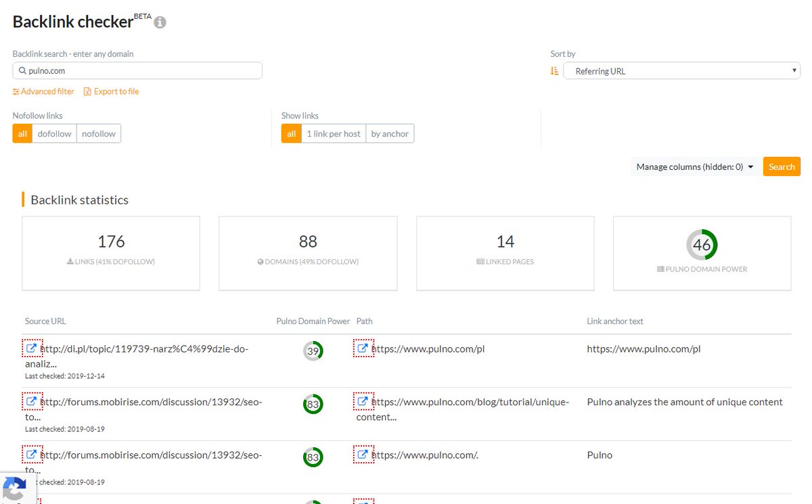The height and width of the screenshot is (504, 812).
Task: Click the search magnifier icon in domain field
Action: point(22,70)
